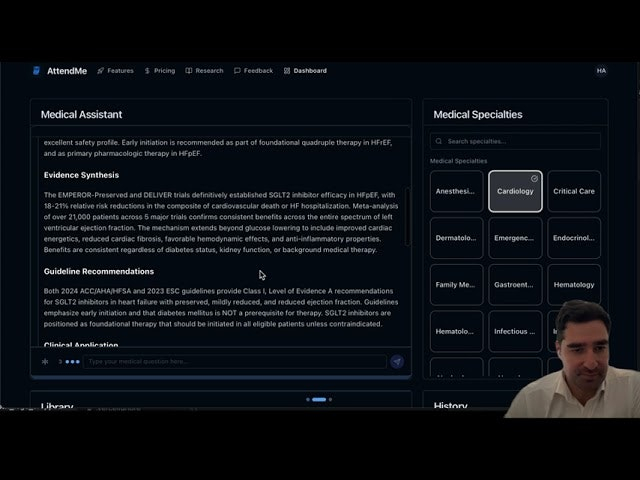Click the three-dot indicator beside question input
This screenshot has width=640, height=480.
pyautogui.click(x=71, y=362)
